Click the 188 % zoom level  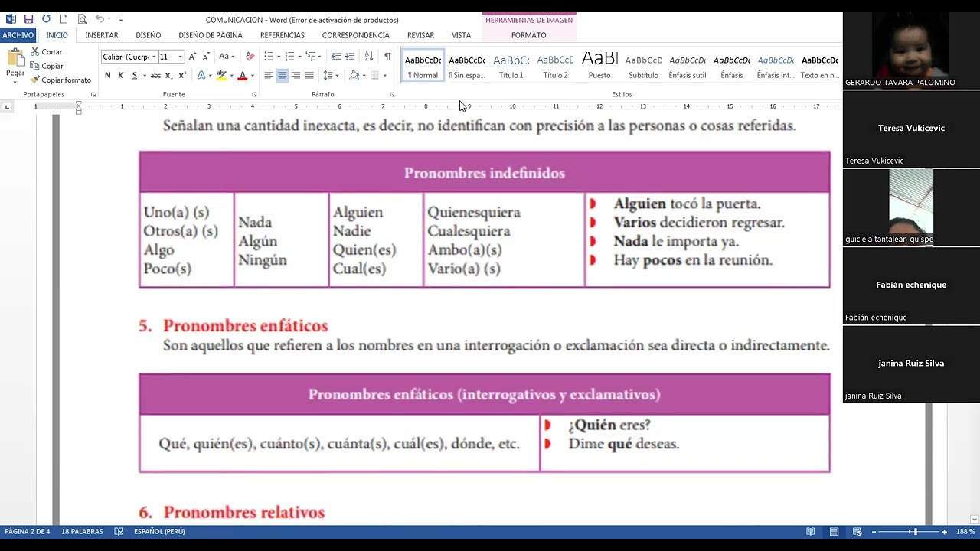click(966, 531)
